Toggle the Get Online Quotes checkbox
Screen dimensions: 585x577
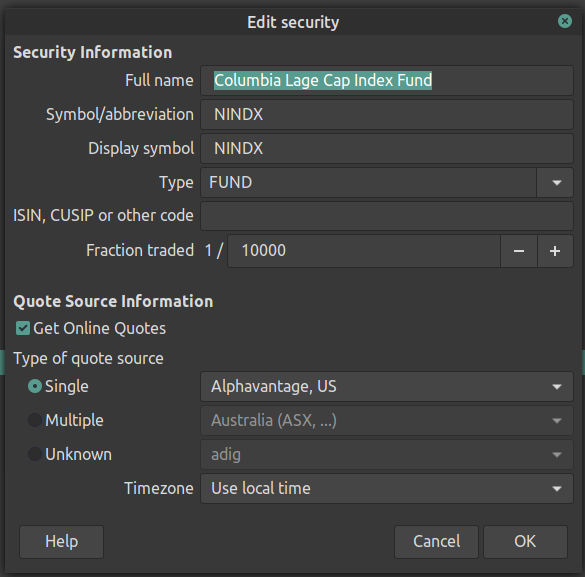pos(23,328)
